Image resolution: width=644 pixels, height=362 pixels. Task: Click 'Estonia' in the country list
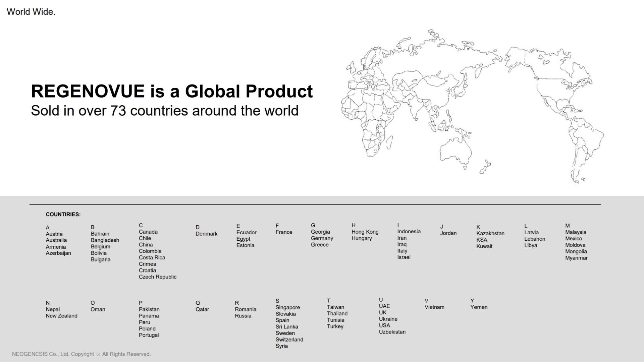tap(246, 245)
